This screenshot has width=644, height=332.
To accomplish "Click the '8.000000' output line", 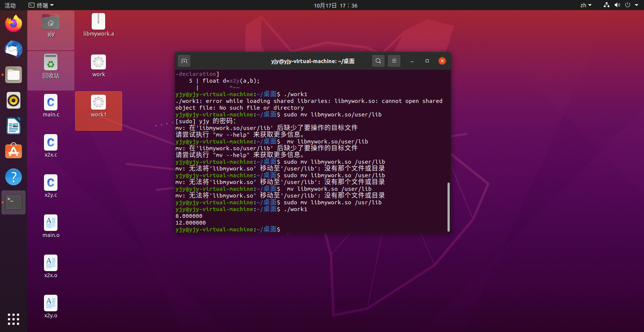I will (189, 216).
